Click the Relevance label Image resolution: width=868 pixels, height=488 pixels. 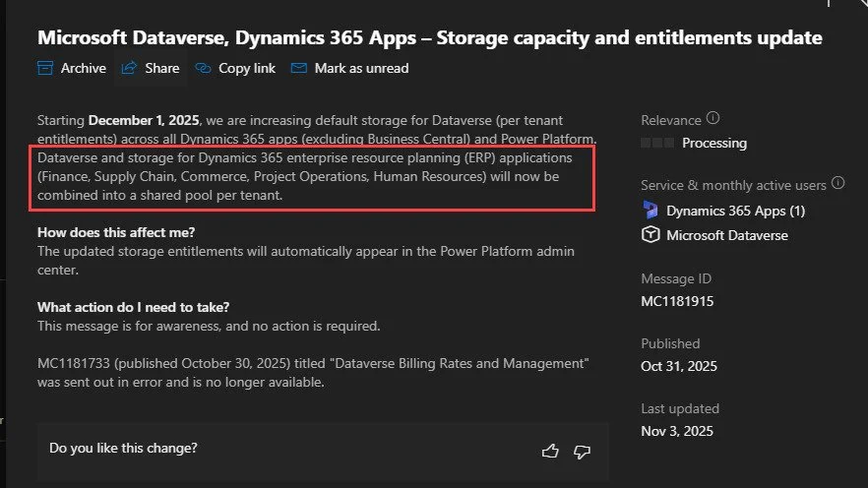(x=671, y=120)
